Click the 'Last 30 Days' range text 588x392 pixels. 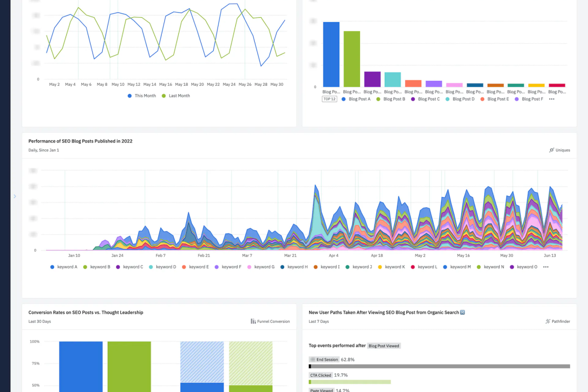[x=40, y=321]
